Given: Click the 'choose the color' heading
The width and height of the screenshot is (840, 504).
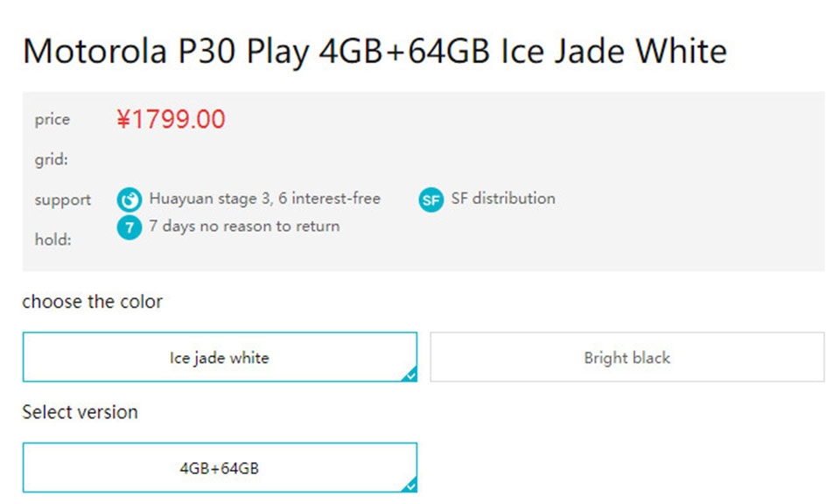Looking at the screenshot, I should (92, 302).
